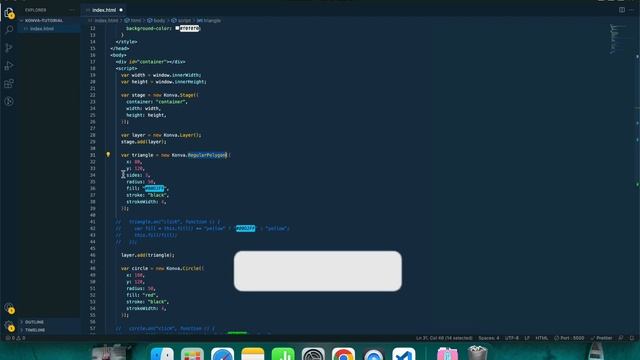Screen dimensions: 640x360
Task: Open the Run and Debug view
Action: (9, 65)
